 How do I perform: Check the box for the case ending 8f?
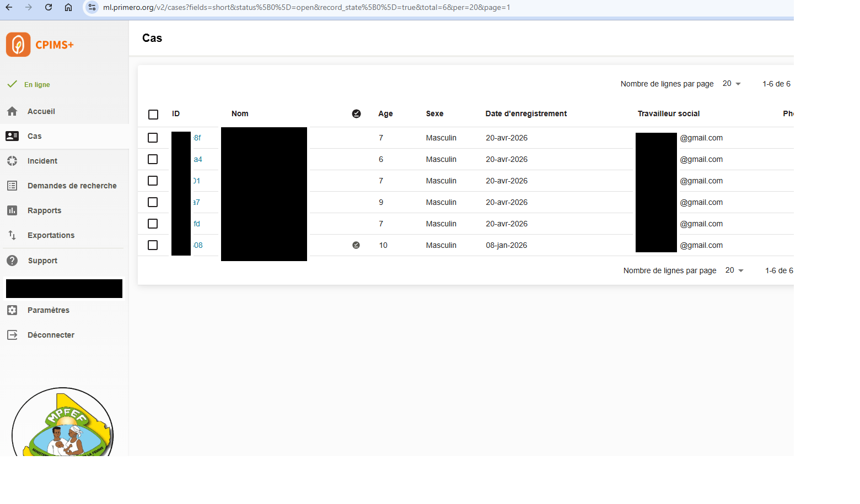(x=153, y=138)
